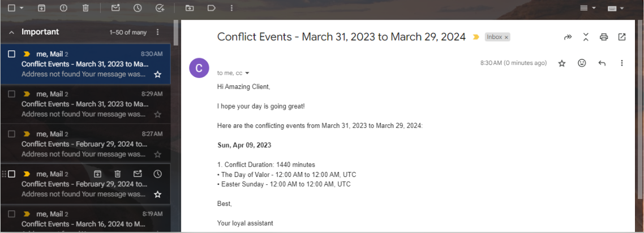644x233 pixels.
Task: Report spam using the top toolbar icon
Action: click(x=63, y=8)
